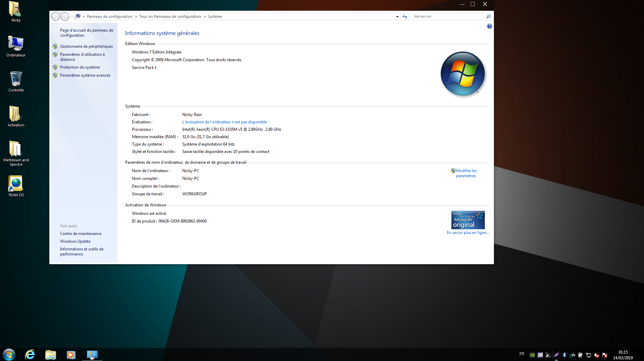Click the search magnifier icon
644x361 pixels.
(488, 16)
